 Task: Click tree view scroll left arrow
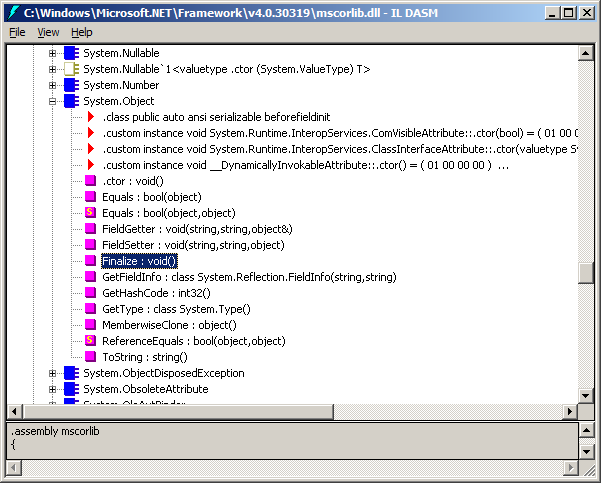click(15, 412)
